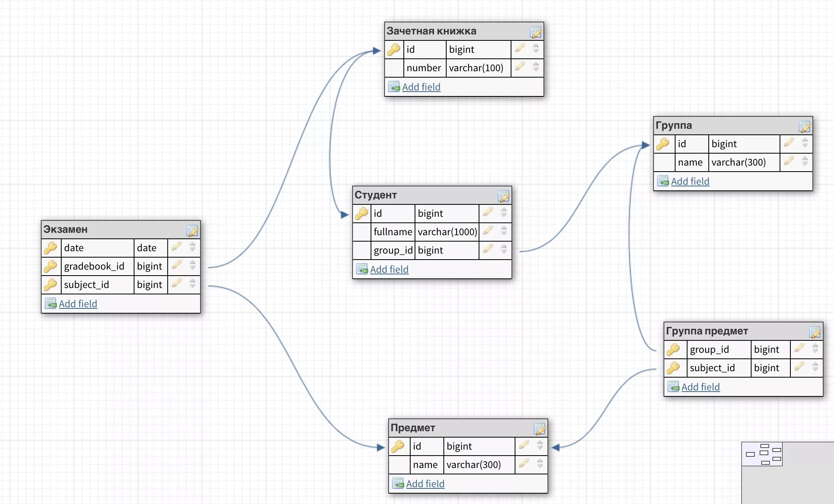This screenshot has width=834, height=504.
Task: Edit the id field pencil in Студент
Action: coord(488,212)
